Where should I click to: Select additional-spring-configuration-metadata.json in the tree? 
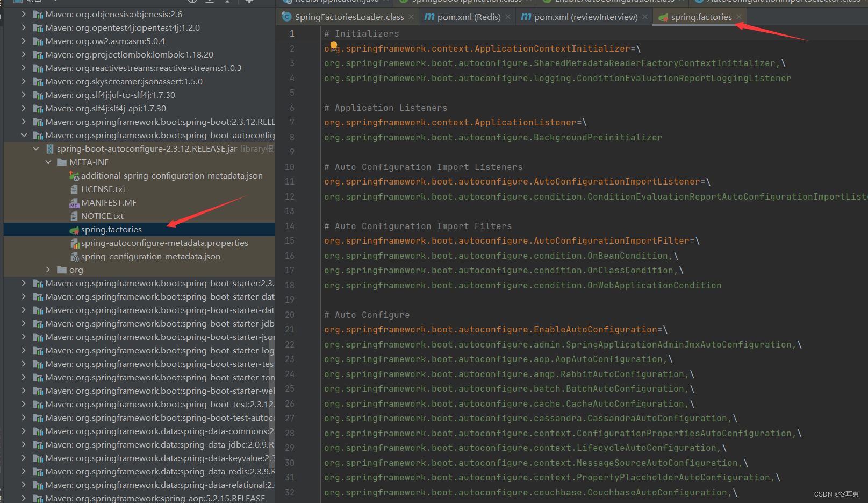pyautogui.click(x=172, y=175)
